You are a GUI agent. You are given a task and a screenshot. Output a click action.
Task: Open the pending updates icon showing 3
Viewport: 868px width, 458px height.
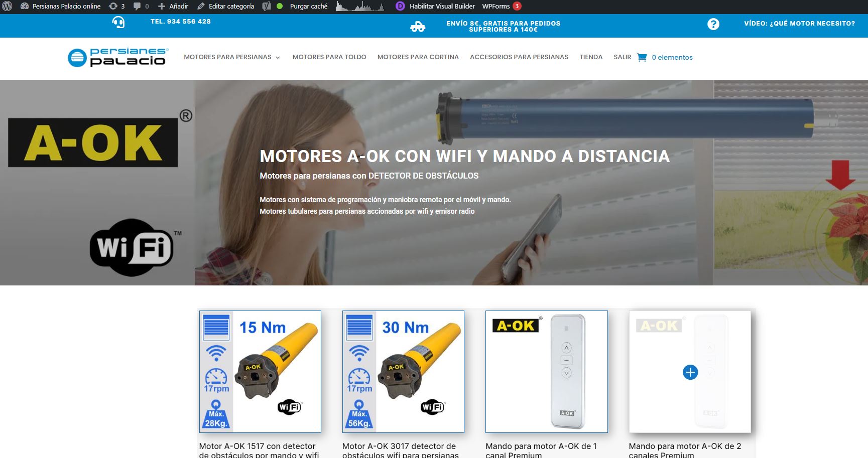pos(116,7)
